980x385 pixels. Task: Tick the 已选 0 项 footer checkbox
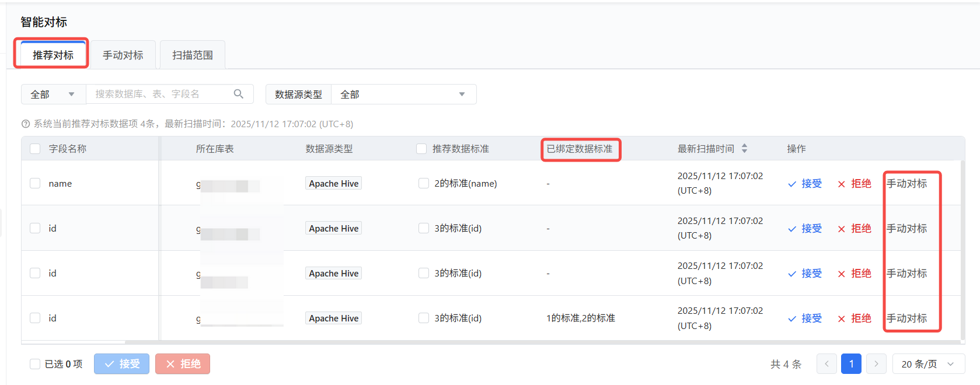tap(35, 364)
